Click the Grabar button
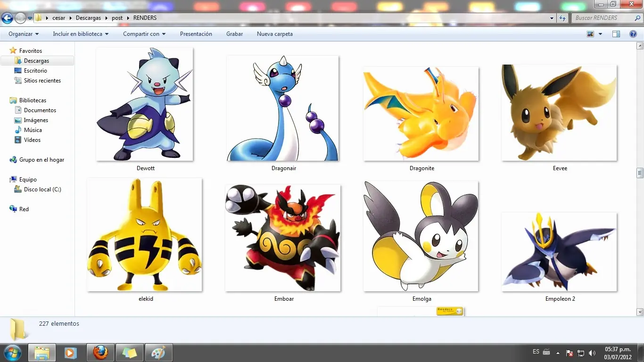 pyautogui.click(x=234, y=34)
